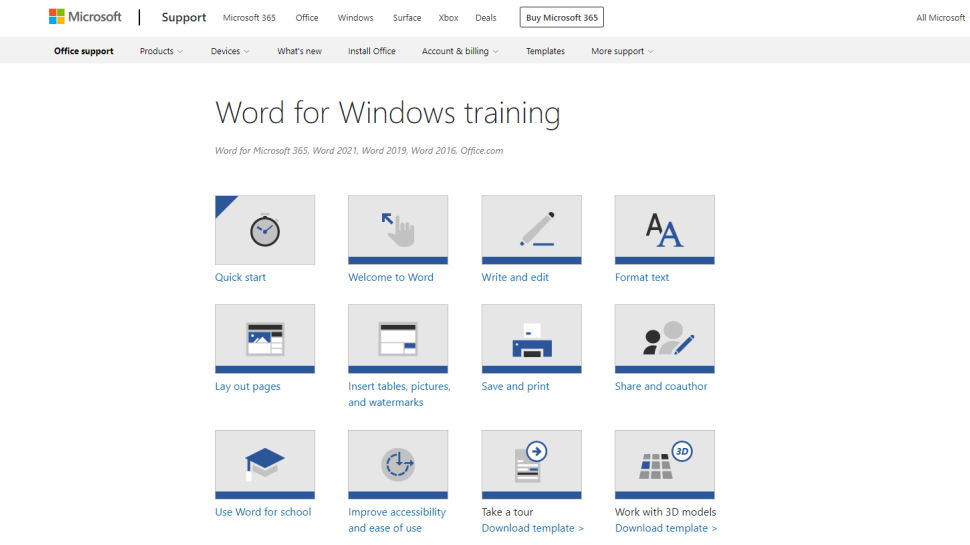
Task: Click the Quick start text link
Action: click(240, 277)
